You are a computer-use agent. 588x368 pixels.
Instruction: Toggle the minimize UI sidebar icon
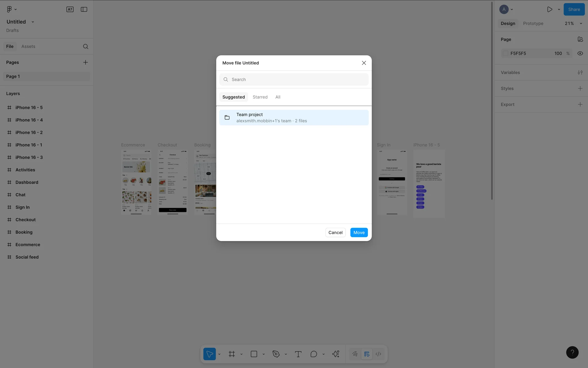(x=84, y=9)
